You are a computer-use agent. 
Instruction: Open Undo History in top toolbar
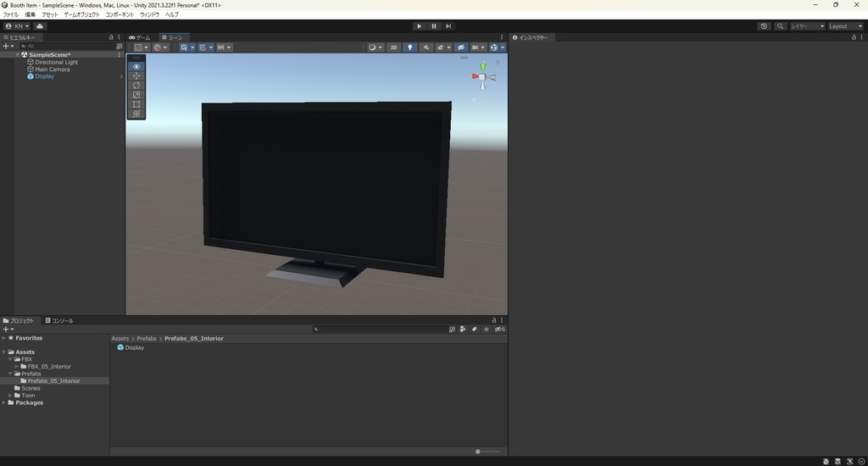point(764,26)
